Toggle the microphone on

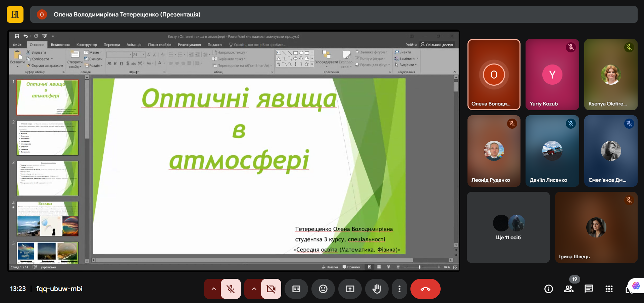pyautogui.click(x=231, y=289)
